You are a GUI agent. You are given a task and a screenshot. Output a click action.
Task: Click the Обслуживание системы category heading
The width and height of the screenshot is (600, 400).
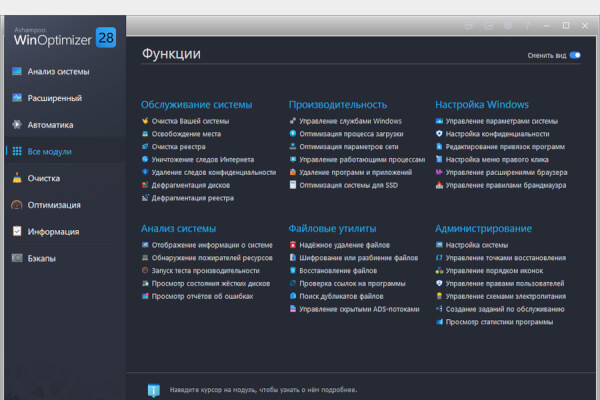point(196,104)
